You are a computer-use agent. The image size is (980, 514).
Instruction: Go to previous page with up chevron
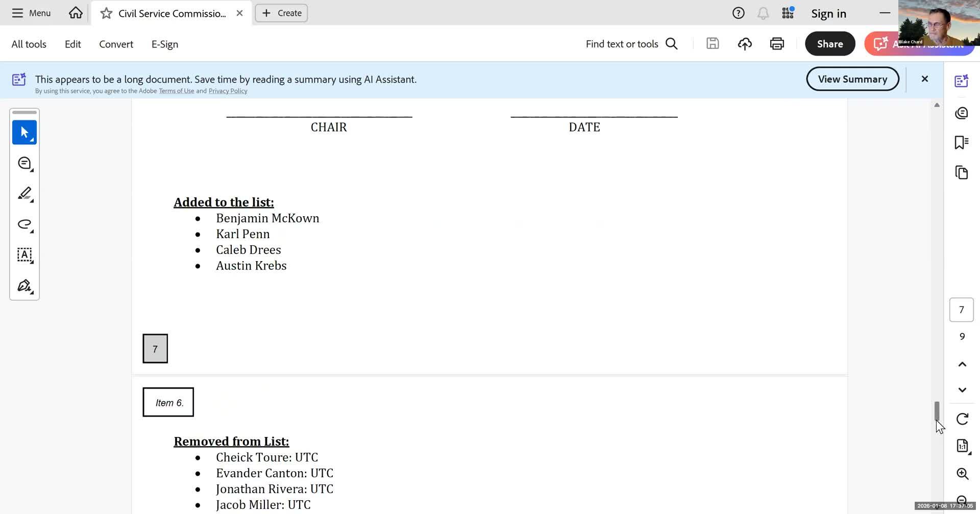click(x=962, y=364)
